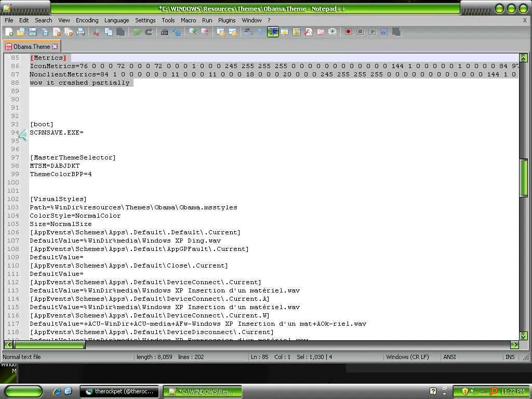Viewport: 532px width, 399px height.
Task: Click the tray help question mark icon
Action: click(x=433, y=392)
